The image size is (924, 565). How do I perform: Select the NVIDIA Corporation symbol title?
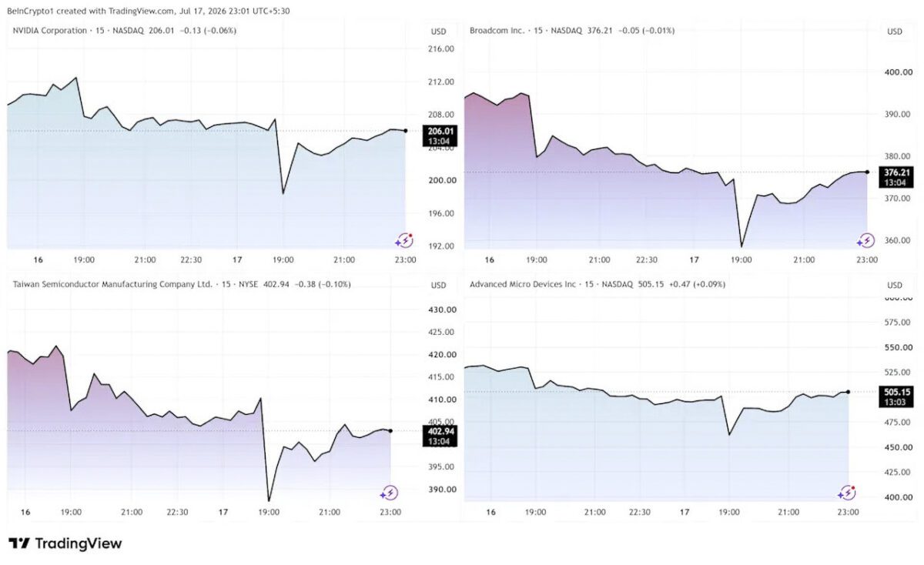(x=49, y=31)
